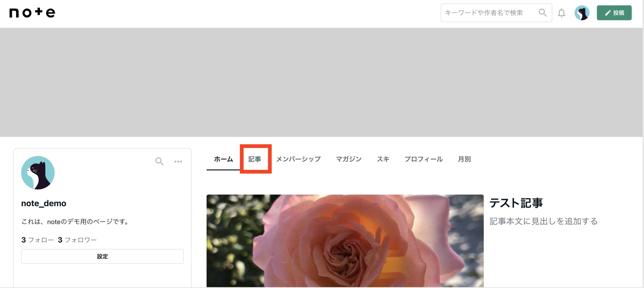Click the 記事本文に見出しを追加する excerpt
The image size is (644, 288).
click(x=543, y=221)
